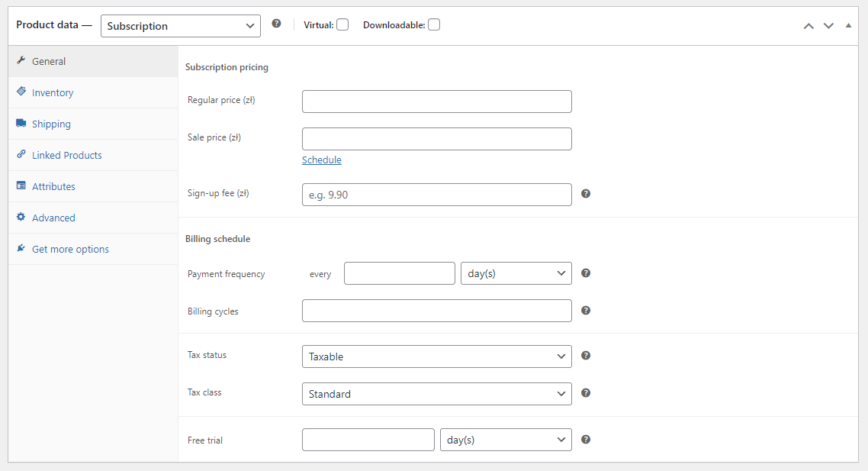Click the Advanced gear icon

(21, 217)
